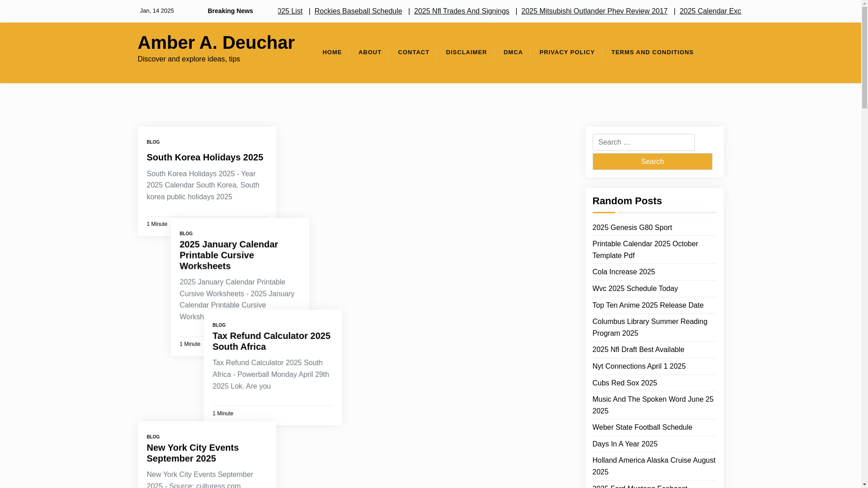Open Wvc 2025 Schedule Today link
Viewport: 868px width, 488px height.
tap(635, 289)
